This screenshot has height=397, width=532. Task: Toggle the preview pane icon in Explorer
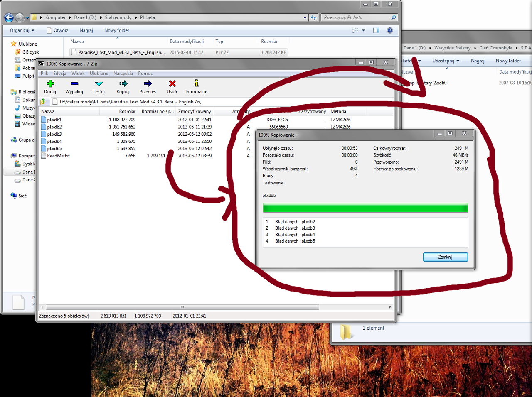[376, 30]
